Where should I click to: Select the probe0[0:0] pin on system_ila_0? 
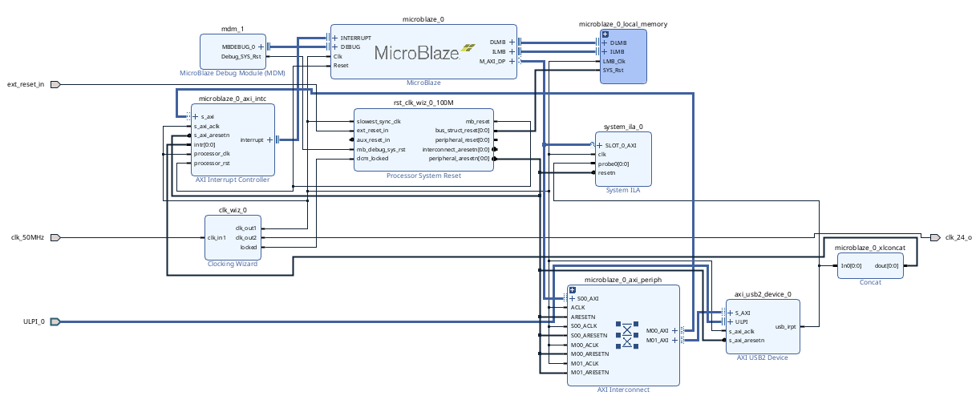coord(614,164)
